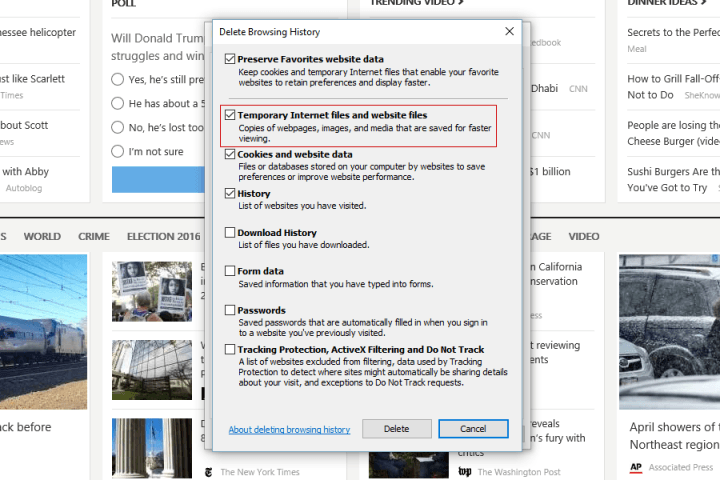This screenshot has width=720, height=480.
Task: Select 'Yes, he's still pre...' poll option
Action: tap(118, 79)
